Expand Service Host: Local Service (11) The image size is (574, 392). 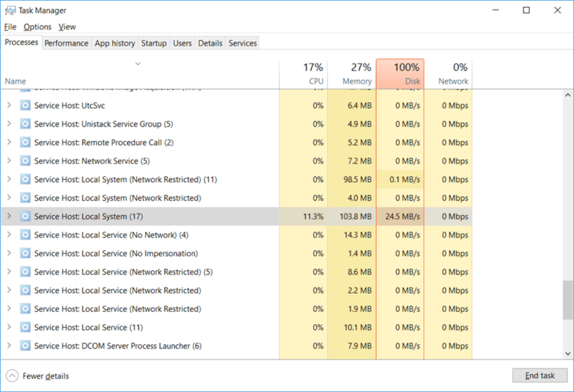coord(9,327)
